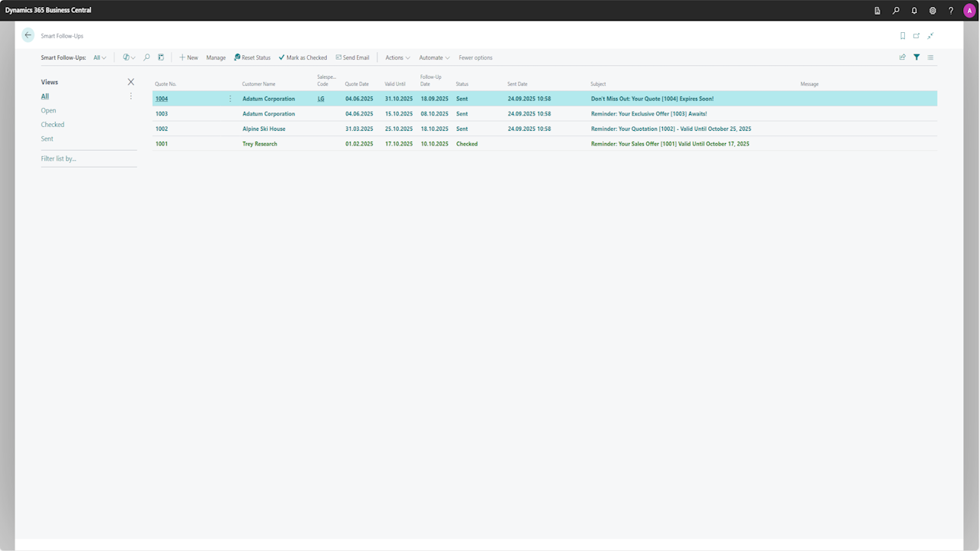The image size is (980, 551).
Task: Click subject mentioning Quotation [1002]
Action: tap(671, 129)
